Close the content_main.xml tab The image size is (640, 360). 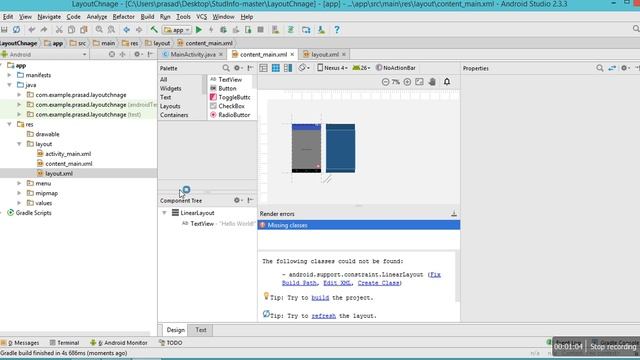coord(292,54)
